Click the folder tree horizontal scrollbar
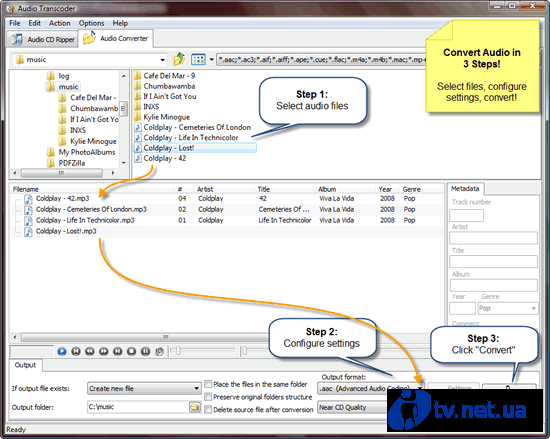 [x=63, y=173]
